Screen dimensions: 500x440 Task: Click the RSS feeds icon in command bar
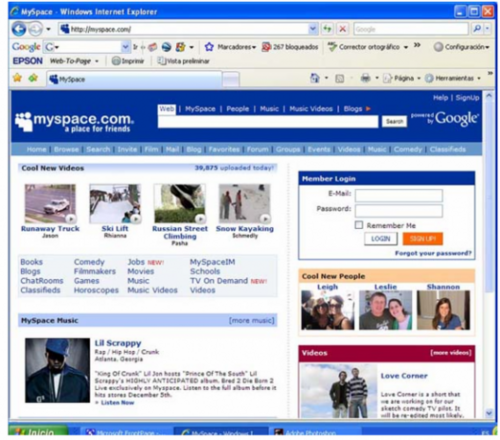click(339, 79)
